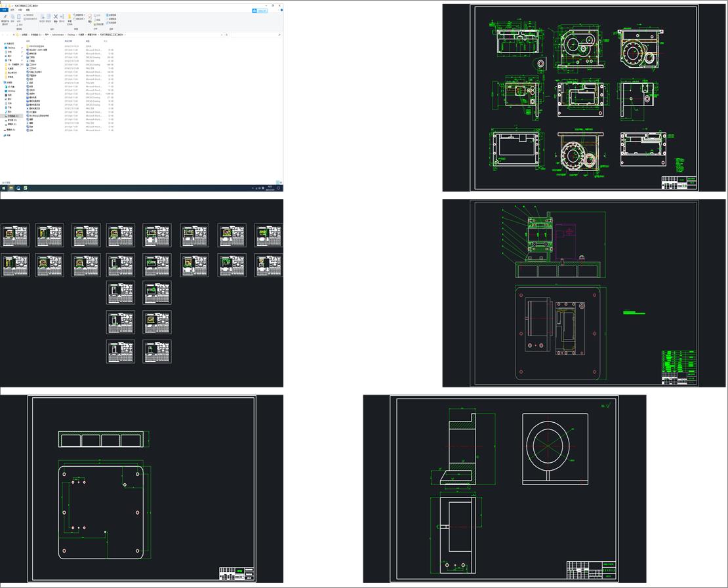This screenshot has height=588, width=728.
Task: Open the base plate drawing image
Action: coord(142,488)
